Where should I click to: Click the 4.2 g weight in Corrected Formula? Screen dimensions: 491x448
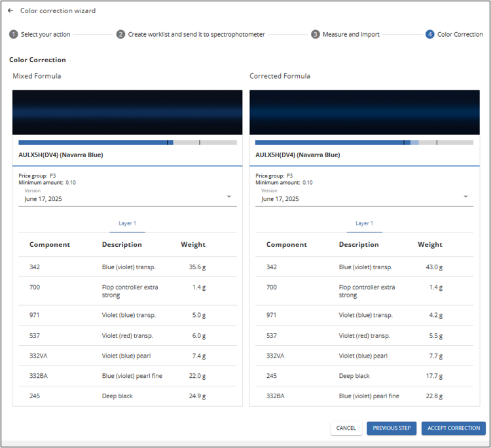[x=435, y=315]
